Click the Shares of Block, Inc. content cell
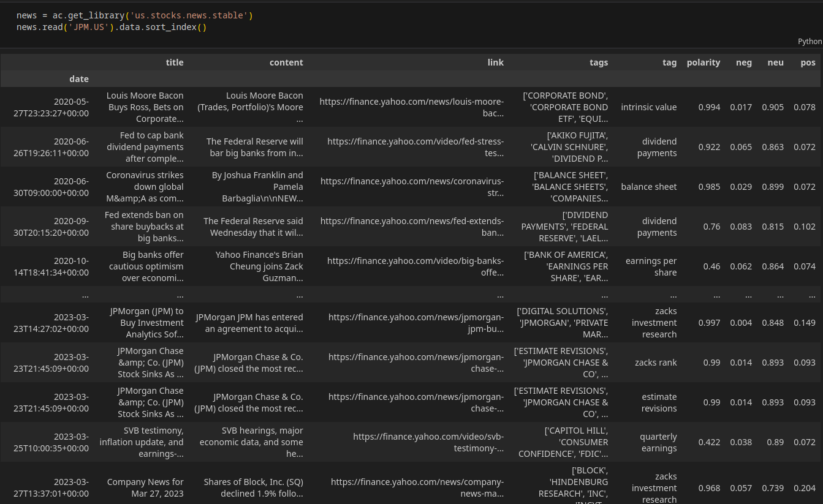This screenshot has height=504, width=823. tap(254, 487)
